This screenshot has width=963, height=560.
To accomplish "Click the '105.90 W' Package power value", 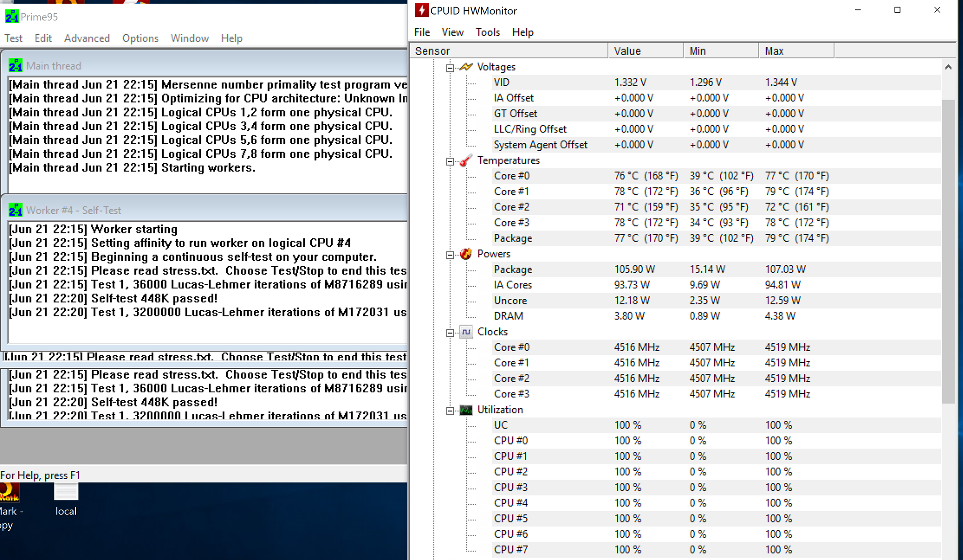I will (x=634, y=269).
